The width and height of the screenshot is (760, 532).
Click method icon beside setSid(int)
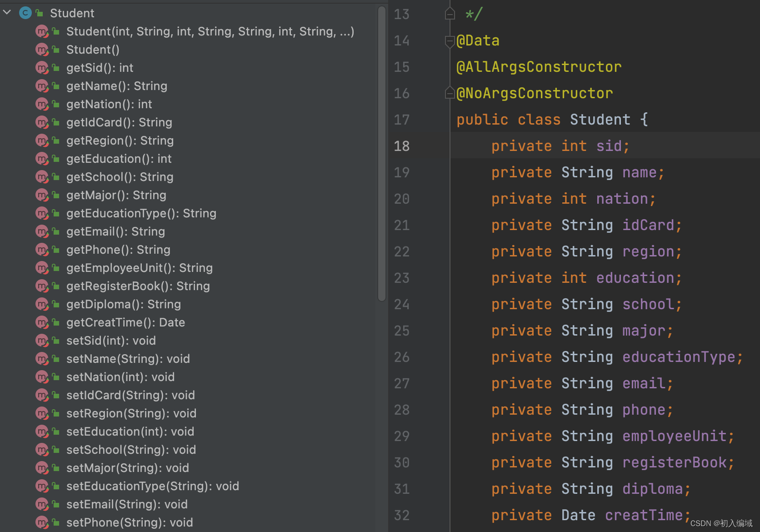coord(42,341)
